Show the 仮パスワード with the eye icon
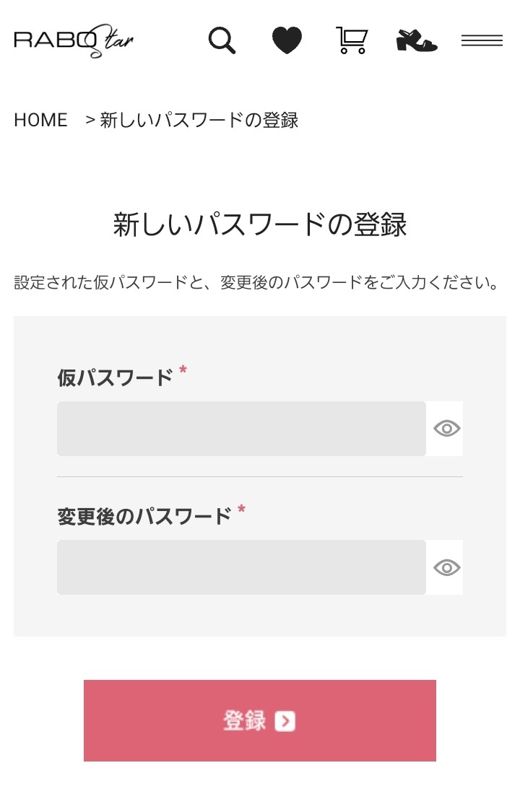Screen dimensions: 520x812 click(x=446, y=429)
